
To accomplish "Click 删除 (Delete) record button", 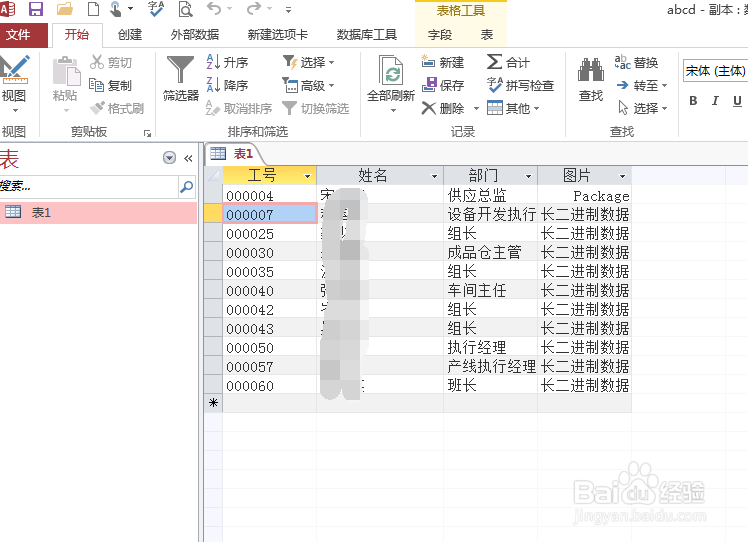I will (x=443, y=108).
